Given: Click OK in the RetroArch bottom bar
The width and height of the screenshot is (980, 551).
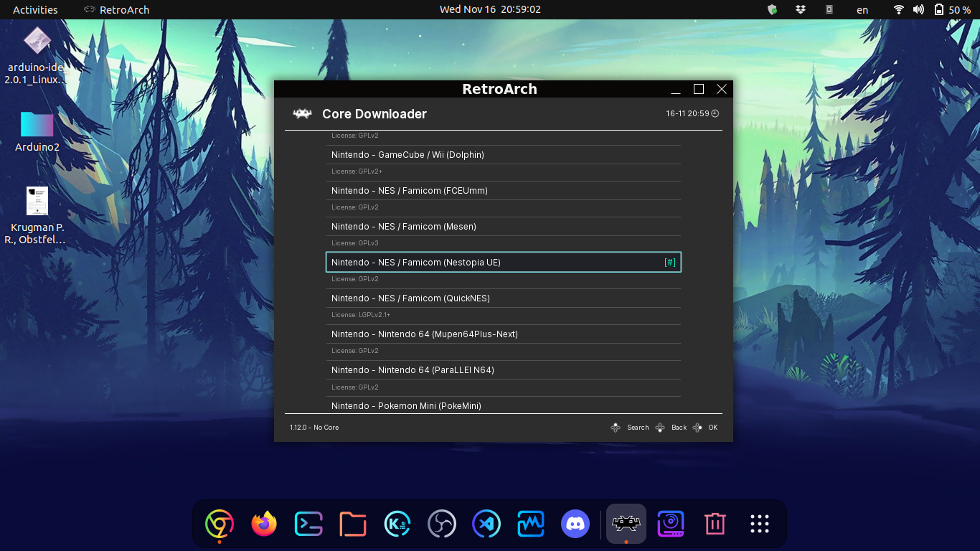Looking at the screenshot, I should click(707, 427).
